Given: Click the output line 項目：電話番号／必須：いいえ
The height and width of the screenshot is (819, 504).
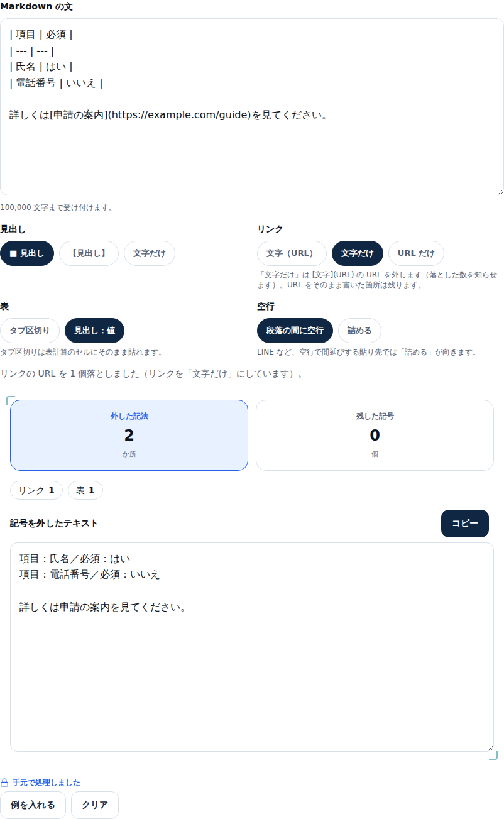Looking at the screenshot, I should coord(90,574).
